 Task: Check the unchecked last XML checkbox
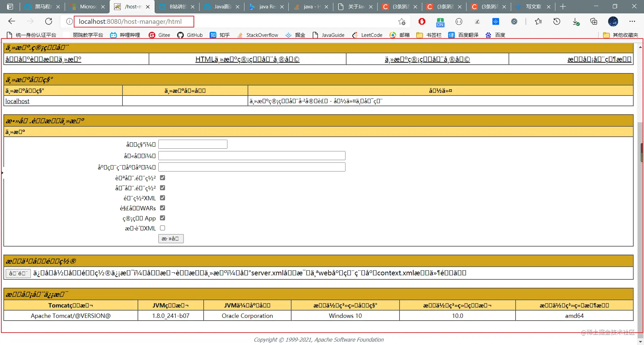[x=163, y=228]
